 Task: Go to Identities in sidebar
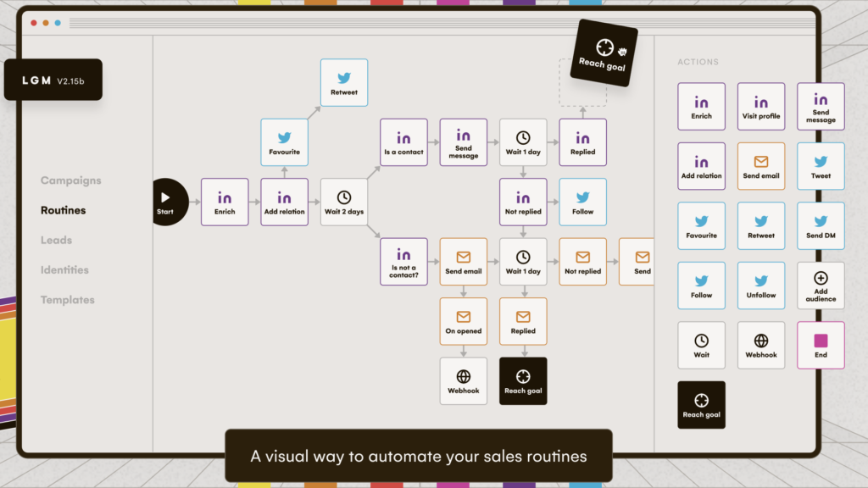64,270
